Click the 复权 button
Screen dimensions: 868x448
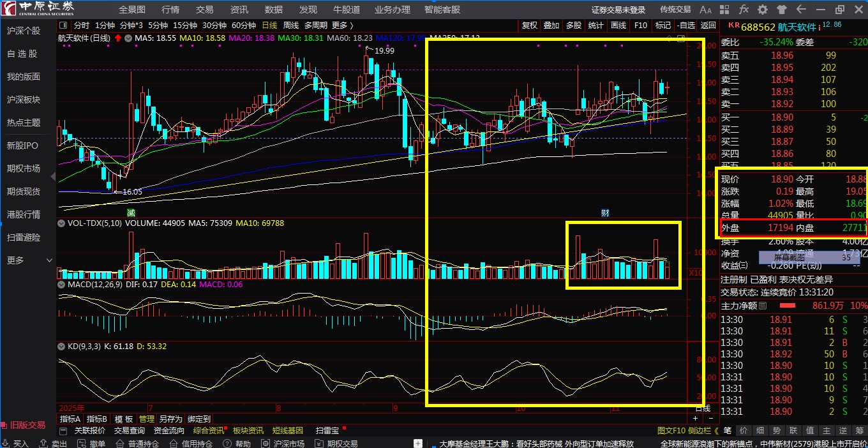[530, 26]
